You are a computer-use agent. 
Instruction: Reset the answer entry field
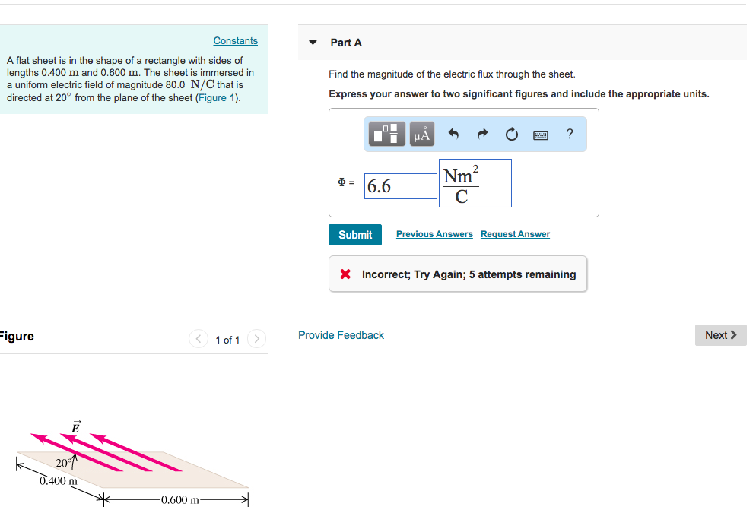point(511,134)
